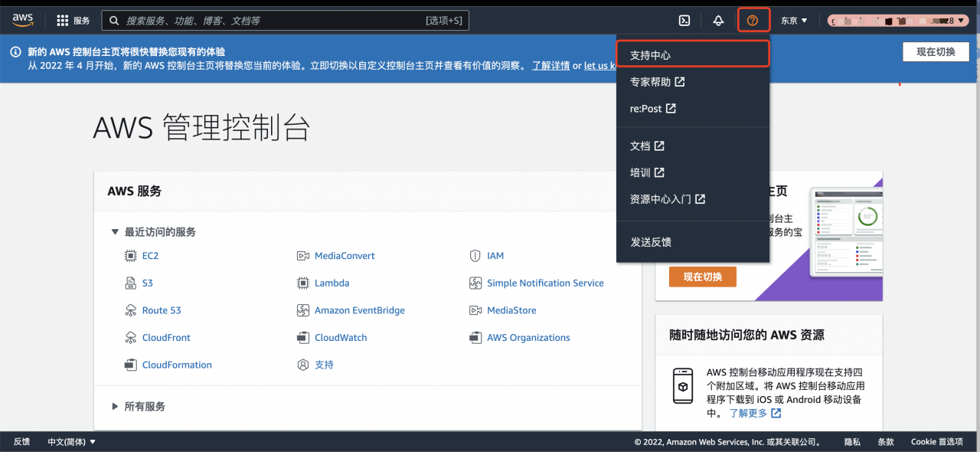Viewport: 980px width, 452px height.
Task: Open the CloudFormation service link
Action: pyautogui.click(x=177, y=365)
